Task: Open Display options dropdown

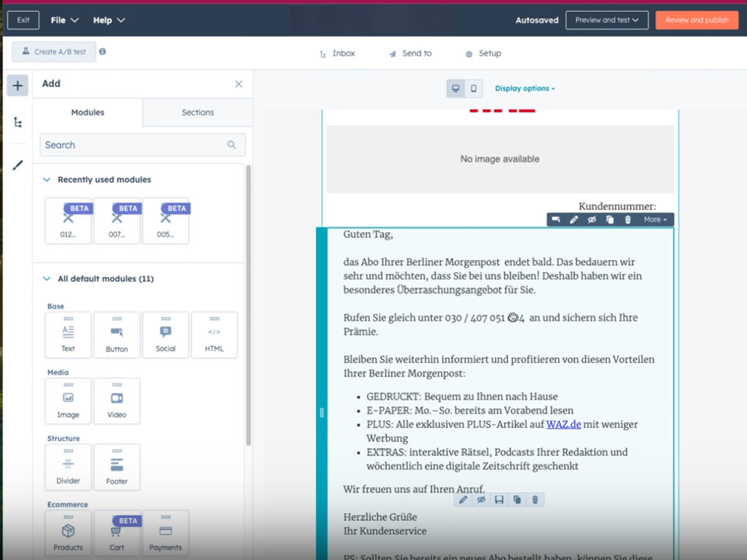Action: coord(525,88)
